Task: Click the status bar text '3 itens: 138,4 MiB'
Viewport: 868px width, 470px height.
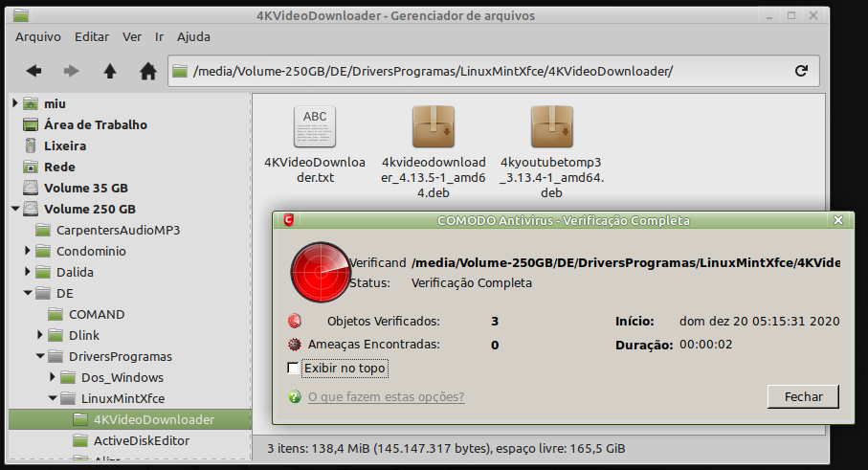Action: tap(319, 448)
